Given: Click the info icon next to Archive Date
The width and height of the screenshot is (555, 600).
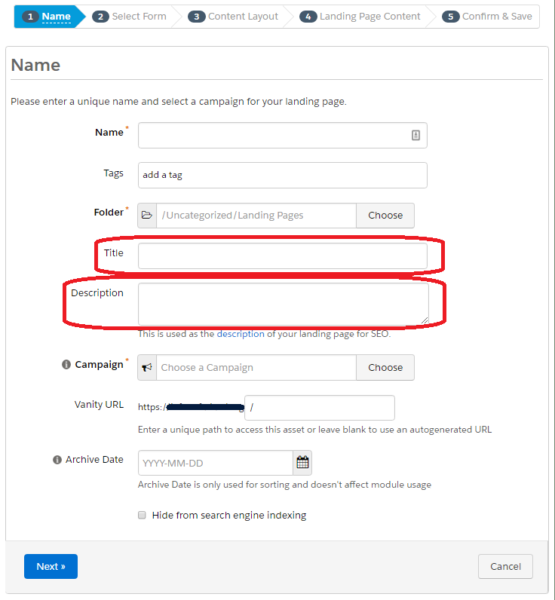Looking at the screenshot, I should 57,460.
